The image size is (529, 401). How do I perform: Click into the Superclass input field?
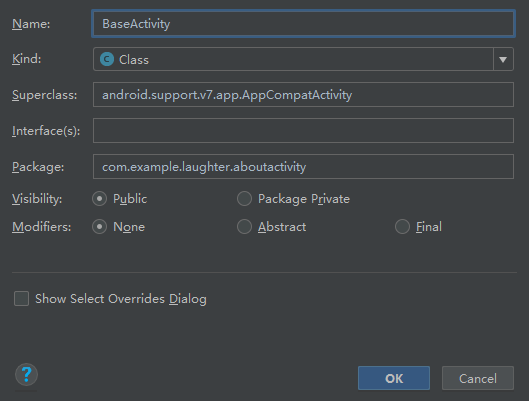pos(303,95)
